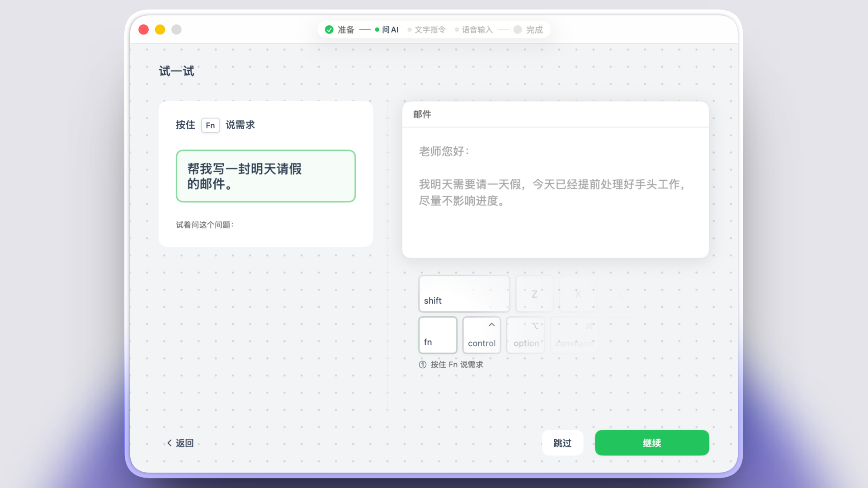
Task: Click the gray circle before 完成
Action: pos(518,30)
